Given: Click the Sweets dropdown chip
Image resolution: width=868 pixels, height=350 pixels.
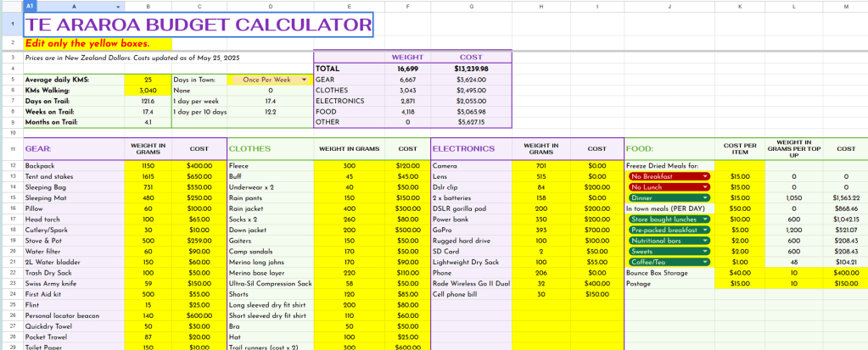Looking at the screenshot, I should (x=705, y=253).
